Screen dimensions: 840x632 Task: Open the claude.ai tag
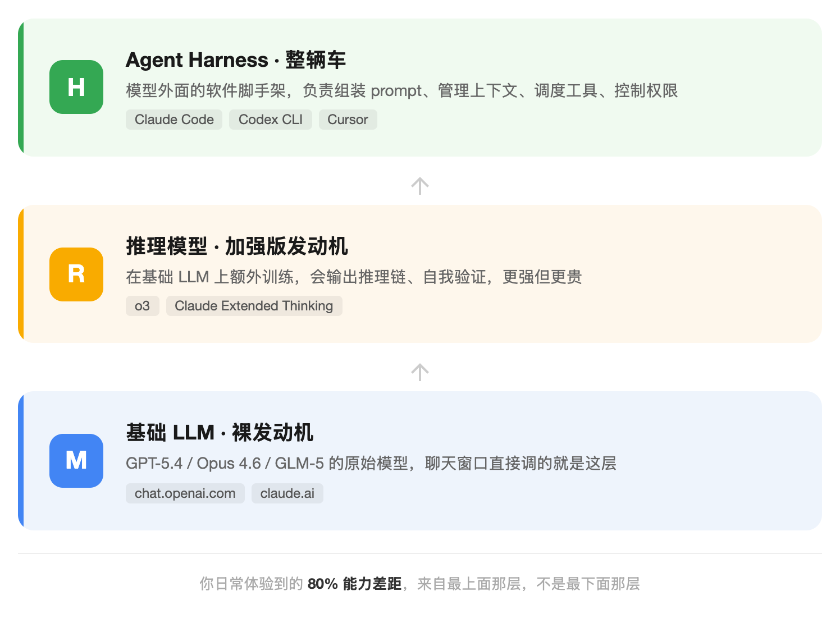point(287,493)
